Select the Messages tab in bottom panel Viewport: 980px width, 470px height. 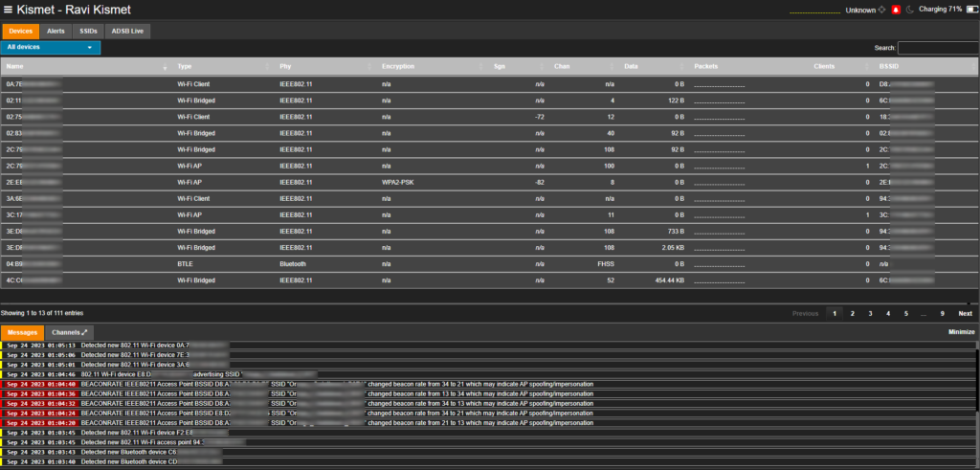(23, 332)
